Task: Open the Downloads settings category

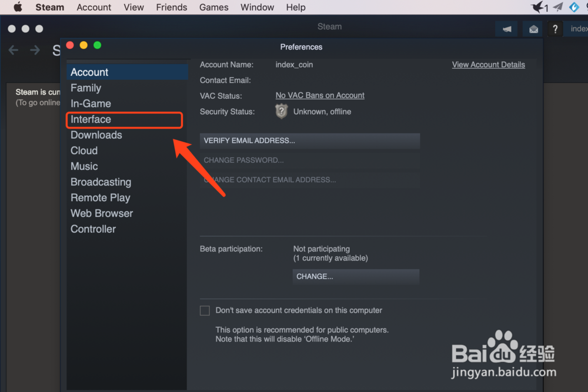Action: 127,135
